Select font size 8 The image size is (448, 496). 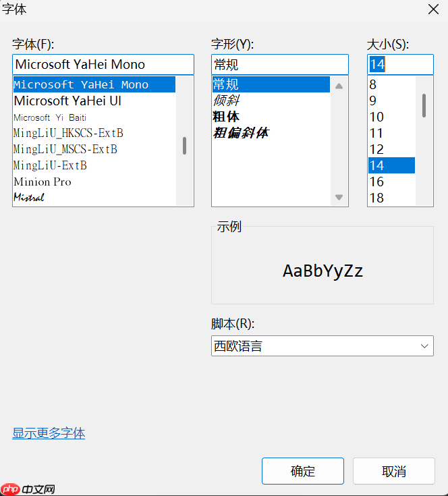pyautogui.click(x=391, y=84)
